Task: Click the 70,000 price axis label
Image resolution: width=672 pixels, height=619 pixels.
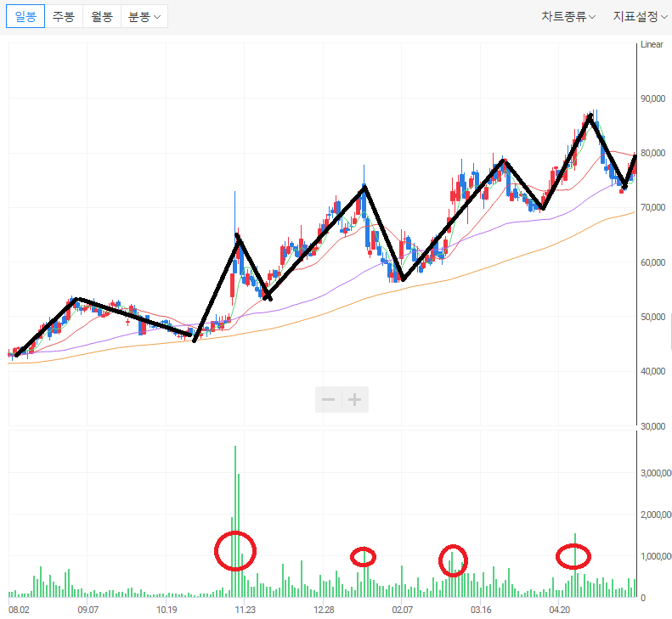Action: (x=652, y=207)
